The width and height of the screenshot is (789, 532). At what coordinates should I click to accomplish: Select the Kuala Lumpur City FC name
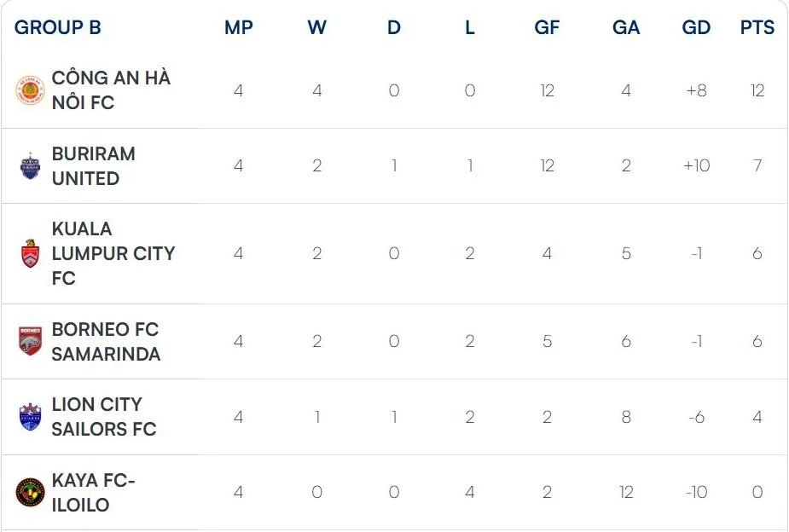pos(113,253)
